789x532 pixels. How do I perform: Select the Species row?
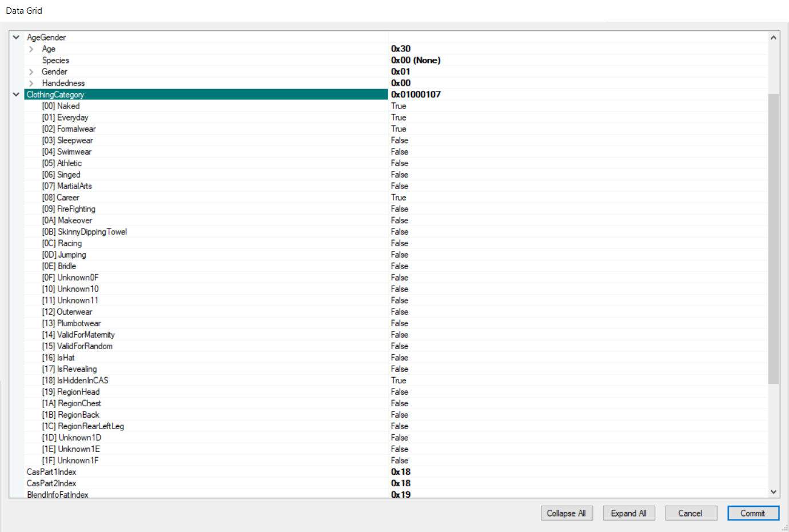[55, 60]
